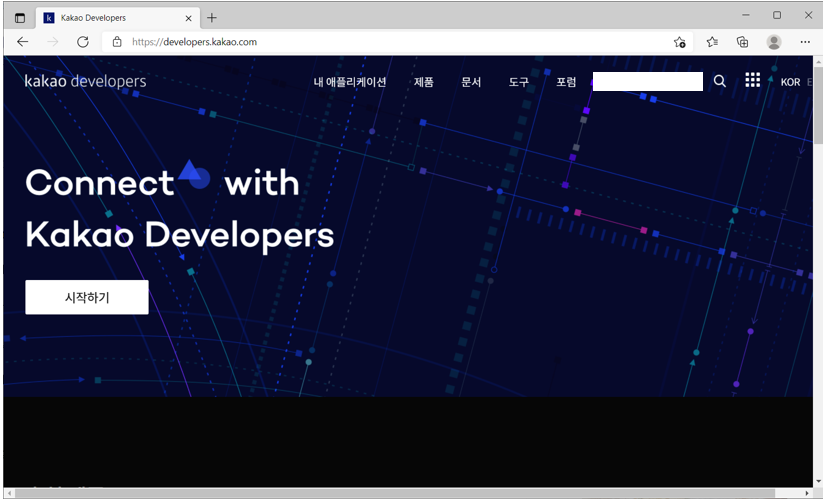Click the kakao developers logo

click(x=86, y=81)
